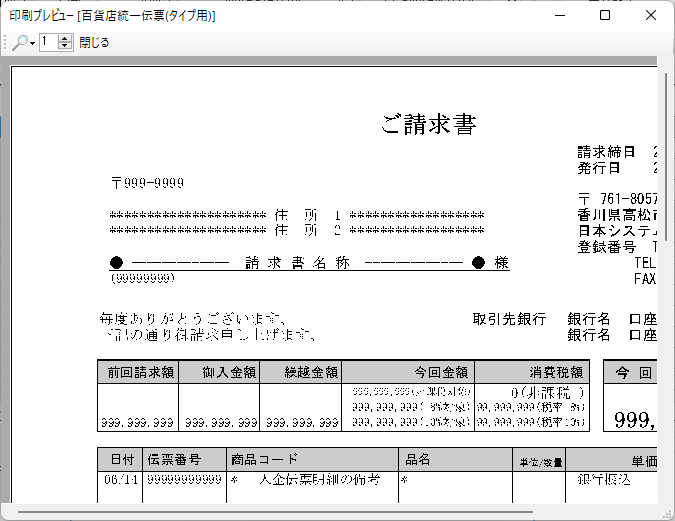
Task: Click the 入金伝票明細の備考 cell text
Action: [x=320, y=479]
